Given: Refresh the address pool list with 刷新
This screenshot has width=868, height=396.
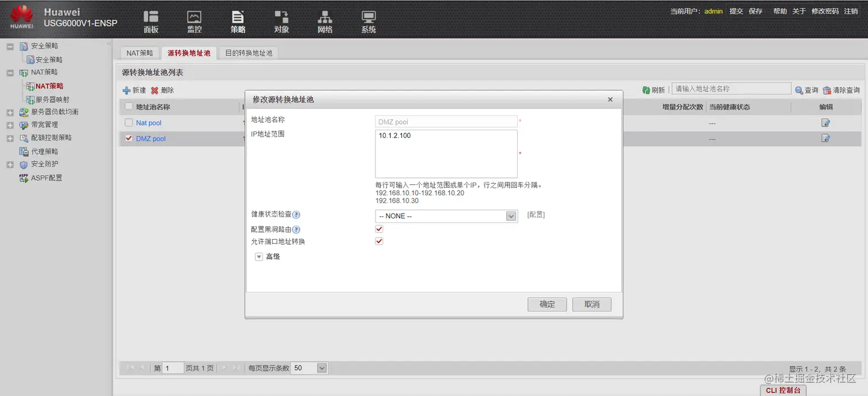Looking at the screenshot, I should pos(654,90).
